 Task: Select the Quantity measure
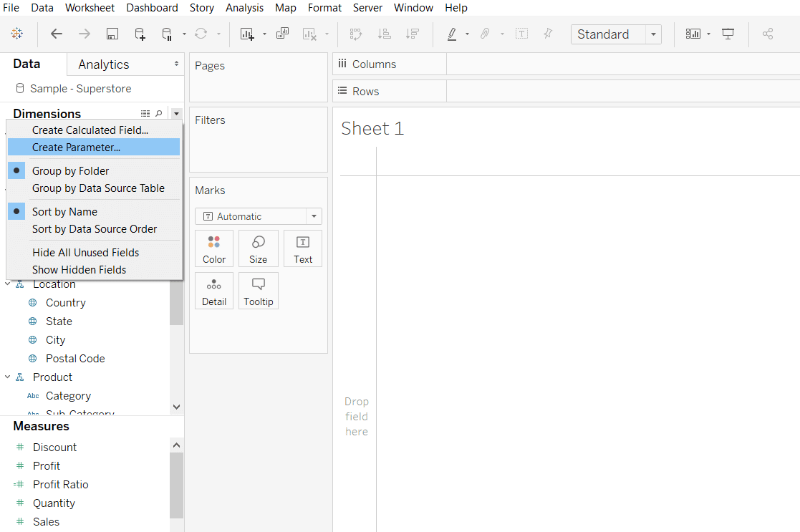click(54, 503)
